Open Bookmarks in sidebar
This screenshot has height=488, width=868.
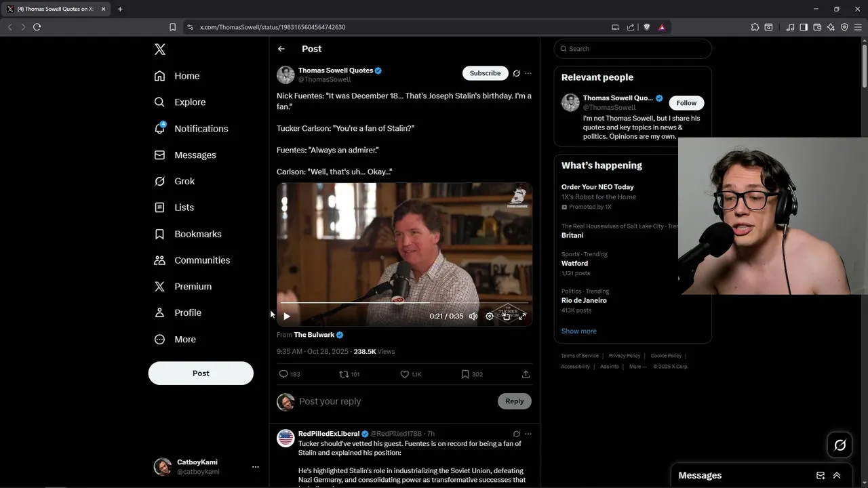point(188,234)
